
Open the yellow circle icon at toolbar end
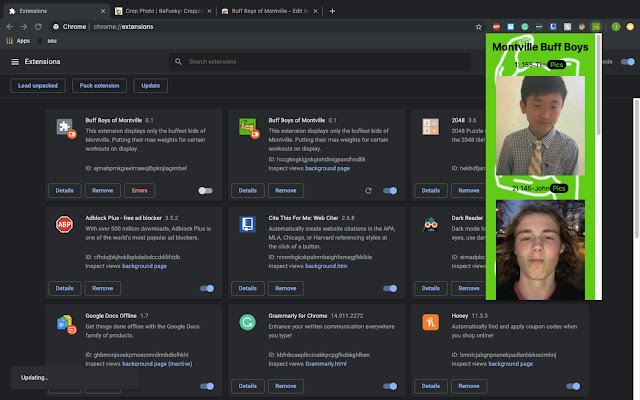tap(630, 27)
